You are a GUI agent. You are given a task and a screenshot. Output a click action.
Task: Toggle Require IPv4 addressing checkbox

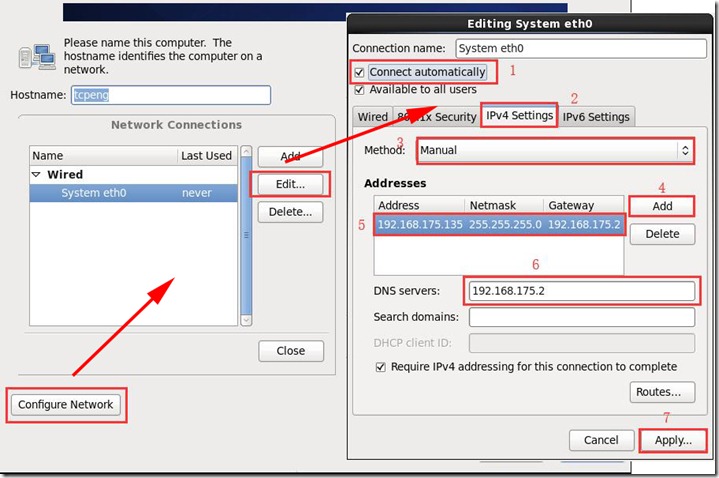pos(381,367)
